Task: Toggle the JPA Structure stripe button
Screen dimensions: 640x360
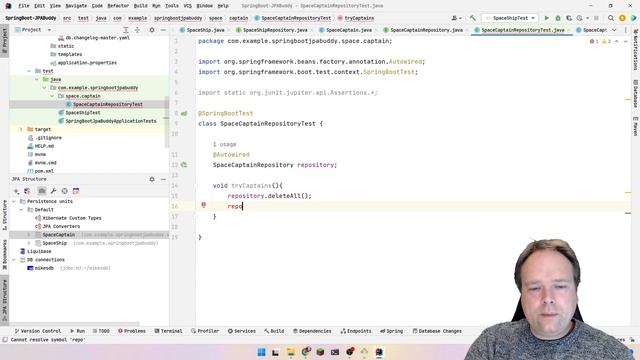Action: 4,300
